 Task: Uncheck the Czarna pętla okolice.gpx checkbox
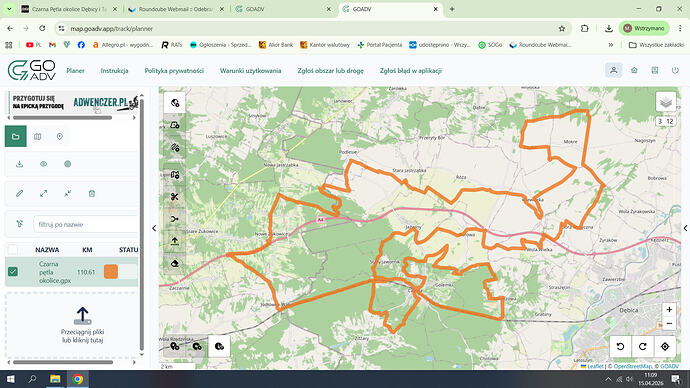coord(13,272)
